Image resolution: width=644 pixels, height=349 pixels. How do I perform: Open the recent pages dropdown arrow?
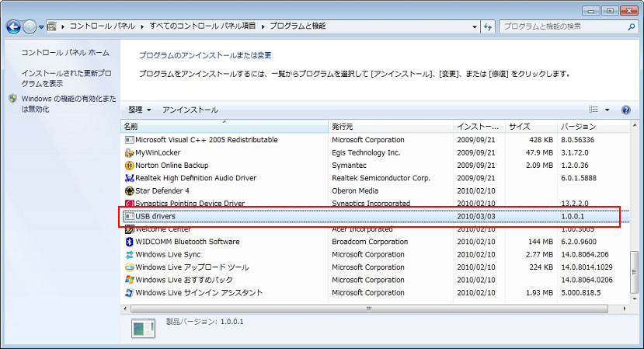[41, 27]
